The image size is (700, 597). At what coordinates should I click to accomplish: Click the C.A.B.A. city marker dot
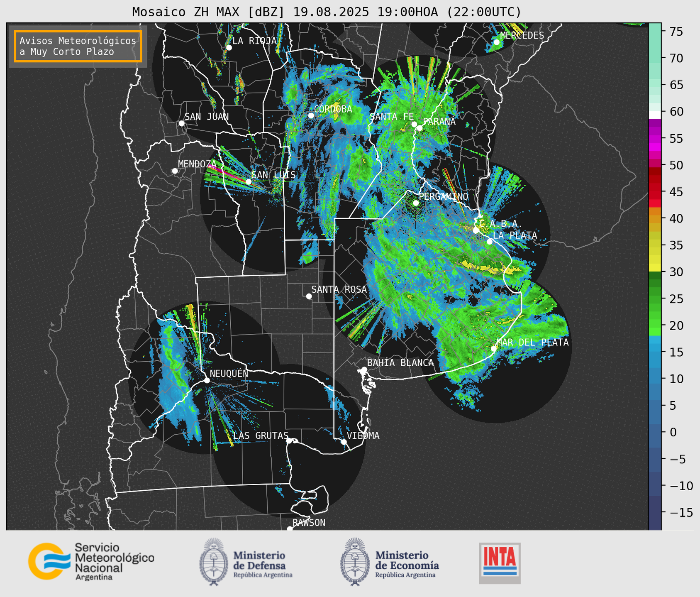coord(476,230)
